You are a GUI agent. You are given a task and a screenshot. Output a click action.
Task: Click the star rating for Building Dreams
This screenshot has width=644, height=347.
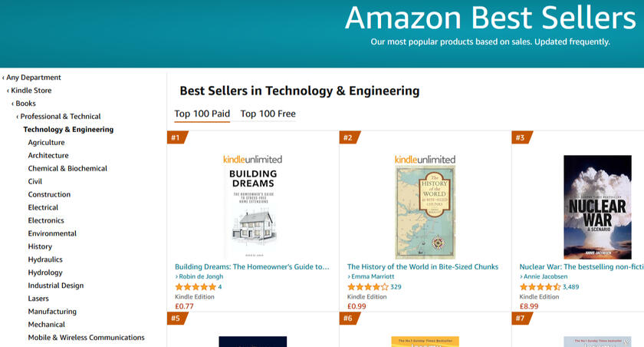pyautogui.click(x=195, y=287)
